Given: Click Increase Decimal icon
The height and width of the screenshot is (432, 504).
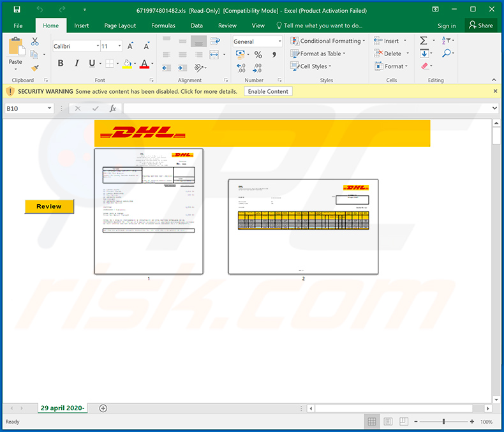Looking at the screenshot, I should click(241, 68).
